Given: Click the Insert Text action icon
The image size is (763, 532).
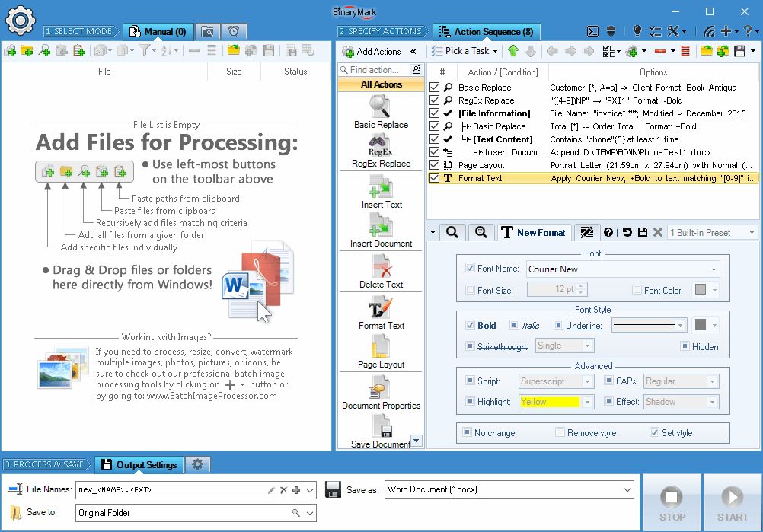Looking at the screenshot, I should click(380, 185).
